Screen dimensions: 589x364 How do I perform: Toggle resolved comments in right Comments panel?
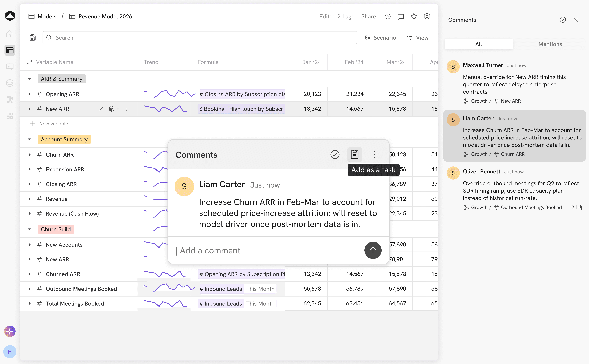(x=563, y=20)
